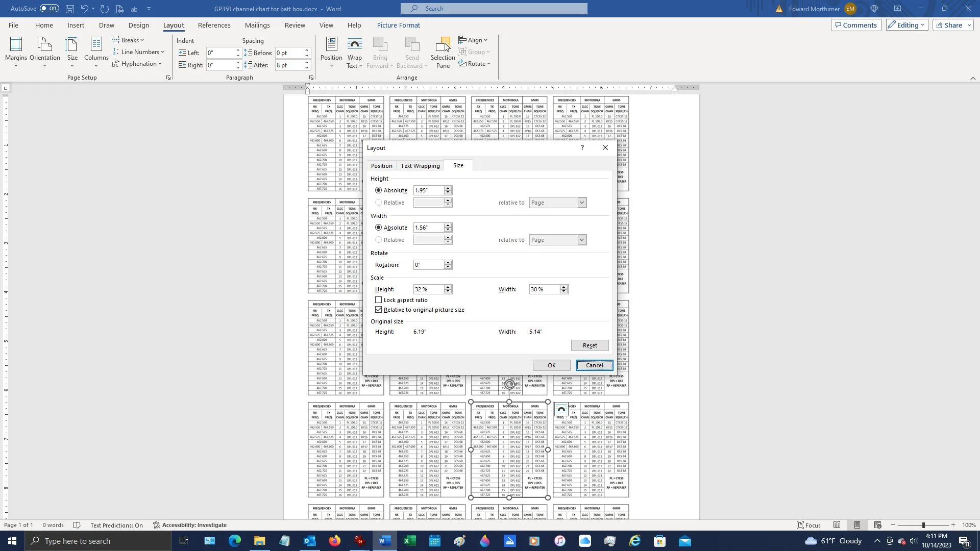Open the Breaks dropdown
980x551 pixels.
[x=128, y=40]
